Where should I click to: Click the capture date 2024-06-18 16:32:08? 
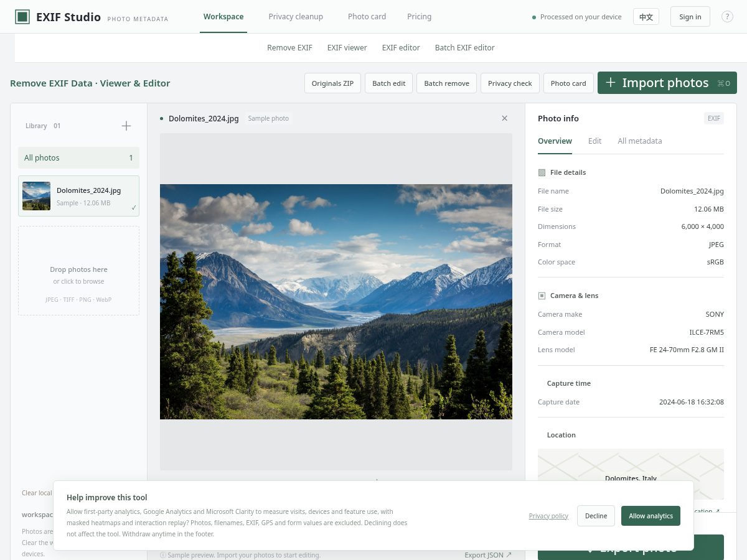coord(692,402)
